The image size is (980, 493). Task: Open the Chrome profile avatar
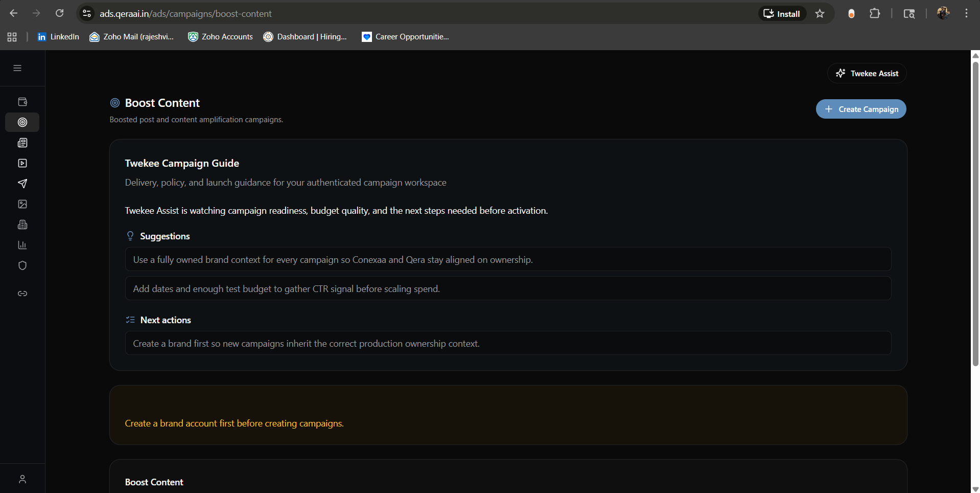(x=943, y=13)
